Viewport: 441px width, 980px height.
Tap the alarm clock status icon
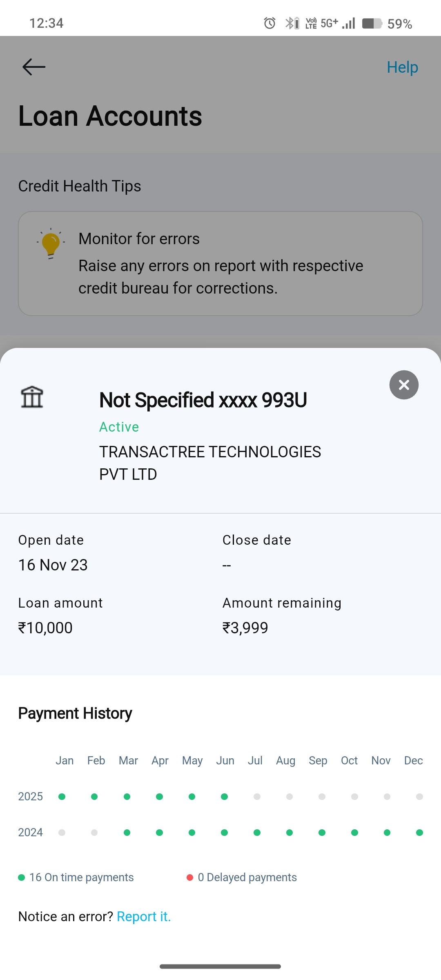click(269, 23)
